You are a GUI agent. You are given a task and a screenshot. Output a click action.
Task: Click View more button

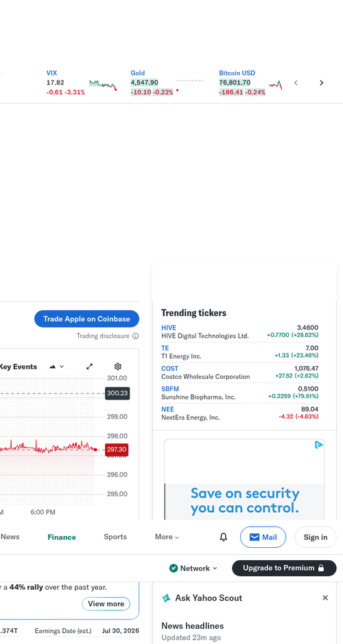(106, 603)
